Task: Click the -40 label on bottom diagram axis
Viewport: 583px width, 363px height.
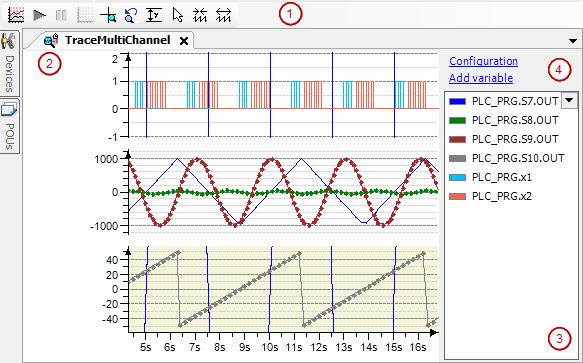Action: pyautogui.click(x=109, y=319)
